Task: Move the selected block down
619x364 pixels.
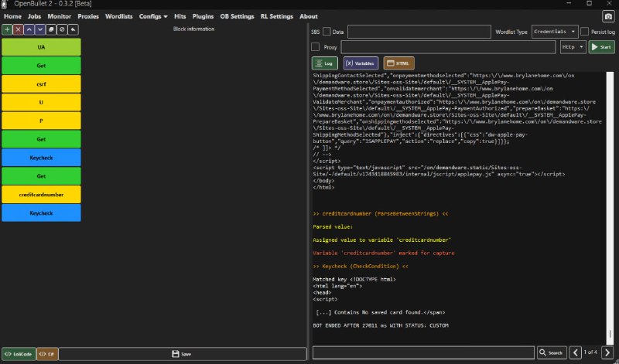Action: (x=40, y=29)
